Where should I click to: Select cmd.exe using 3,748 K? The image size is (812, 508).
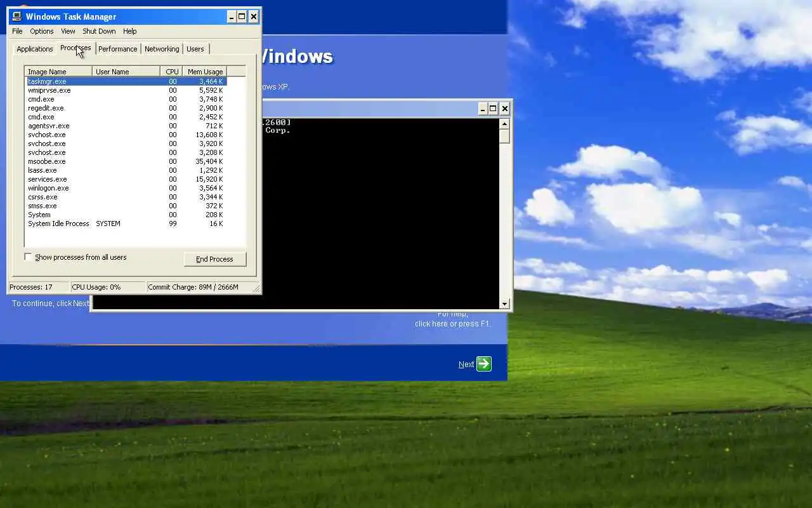tap(126, 99)
